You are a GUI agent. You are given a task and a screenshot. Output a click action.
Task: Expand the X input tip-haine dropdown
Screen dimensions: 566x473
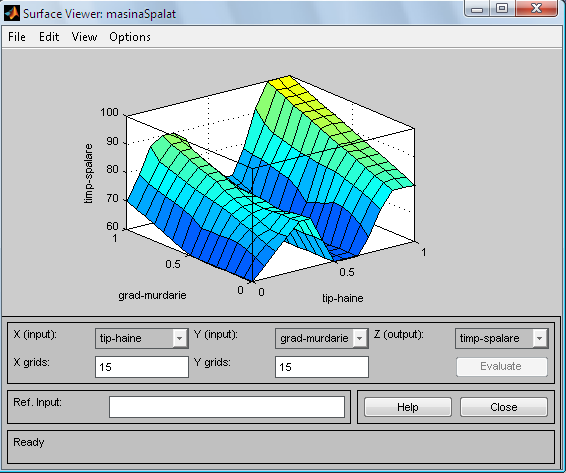point(179,338)
